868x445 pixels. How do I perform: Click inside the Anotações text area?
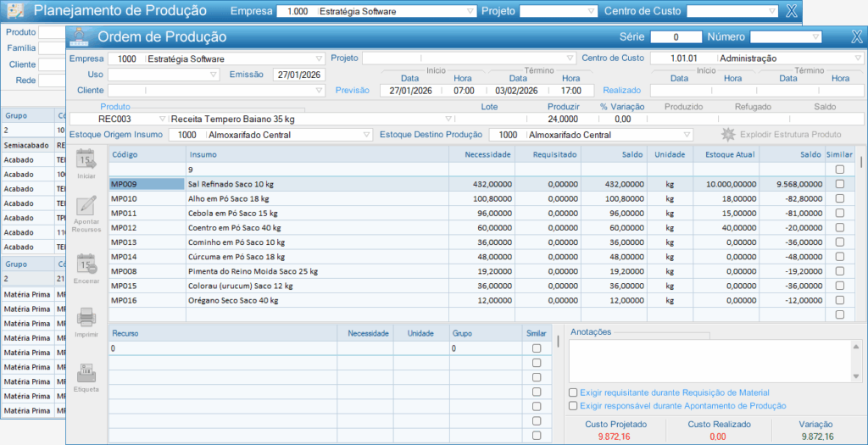coord(712,360)
